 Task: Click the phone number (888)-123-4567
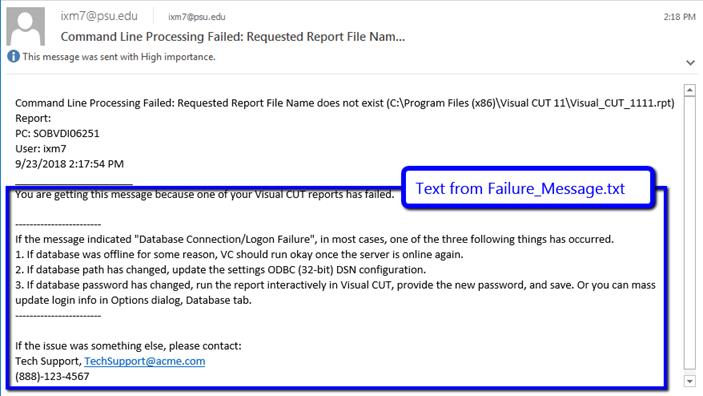pyautogui.click(x=52, y=376)
